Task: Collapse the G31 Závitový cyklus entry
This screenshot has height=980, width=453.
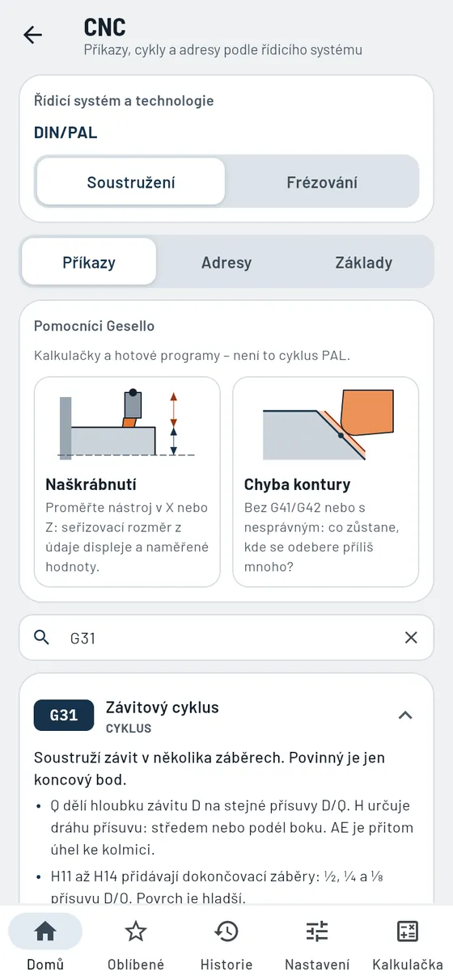Action: tap(406, 715)
